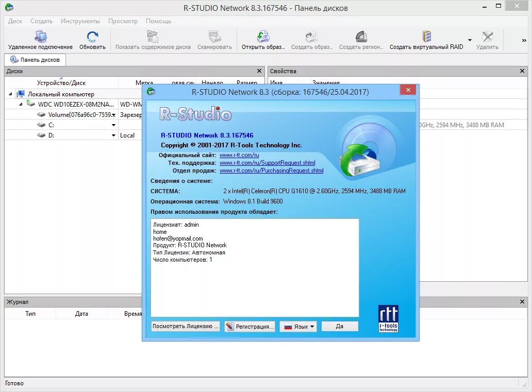Click the About dialog title bar app icon
532x392 pixels.
[x=151, y=92]
